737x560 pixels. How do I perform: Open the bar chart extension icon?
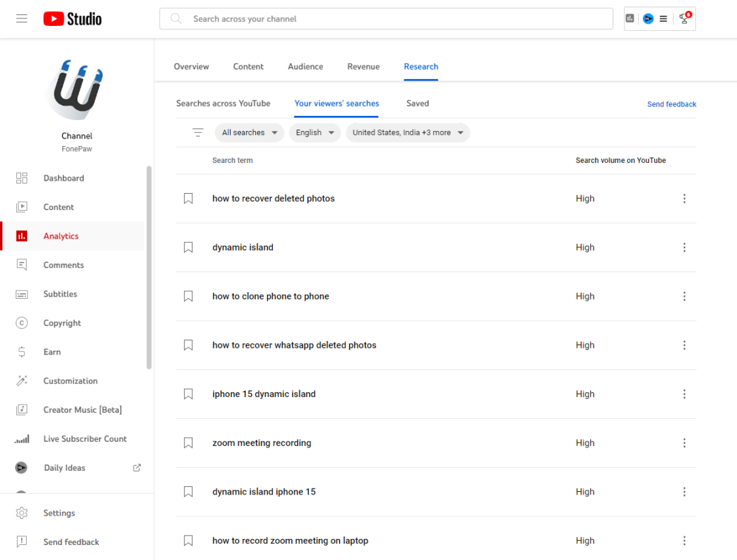tap(630, 18)
